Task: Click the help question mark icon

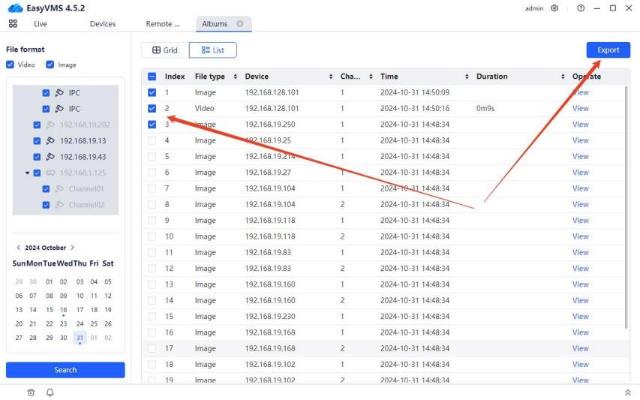Action: 581,8
